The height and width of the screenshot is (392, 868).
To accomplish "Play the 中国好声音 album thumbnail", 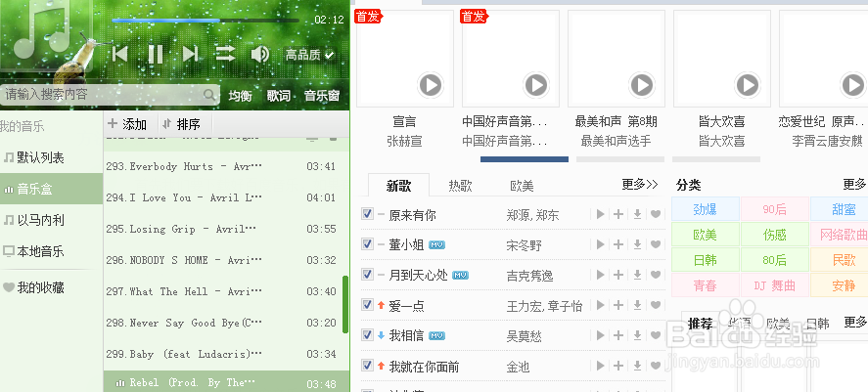I will click(535, 85).
